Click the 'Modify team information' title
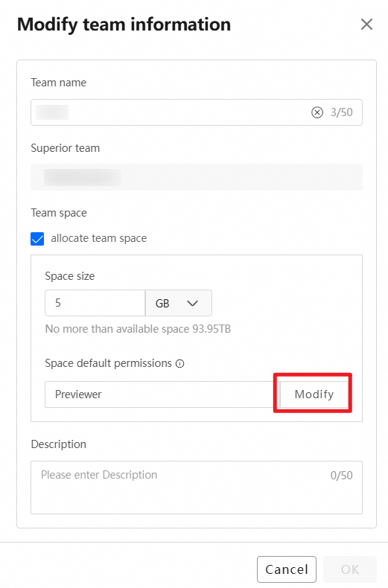This screenshot has width=388, height=588. pyautogui.click(x=124, y=25)
